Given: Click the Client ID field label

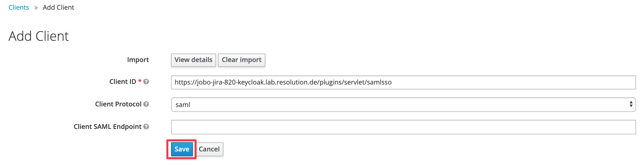Looking at the screenshot, I should [123, 82].
